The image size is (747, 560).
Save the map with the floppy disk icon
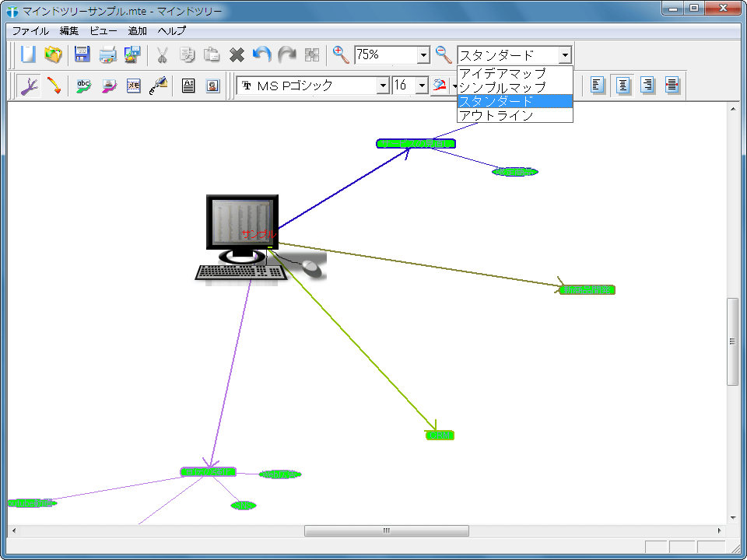tap(82, 54)
